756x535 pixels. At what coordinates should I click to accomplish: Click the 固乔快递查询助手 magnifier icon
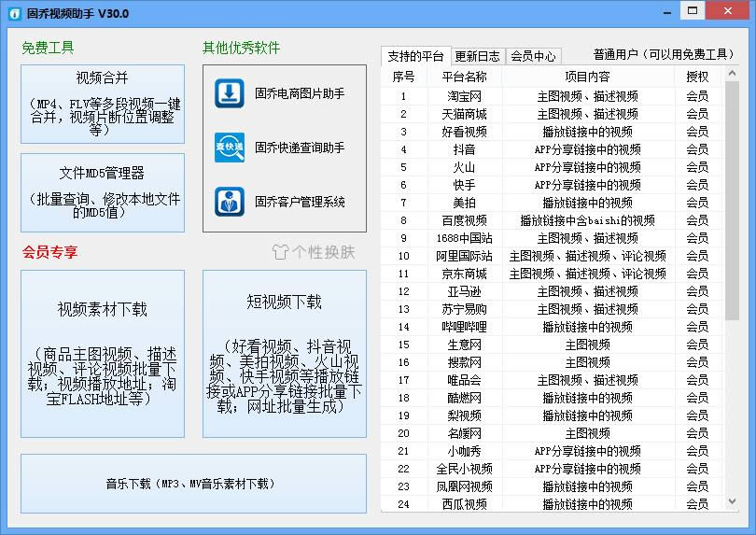tap(230, 148)
